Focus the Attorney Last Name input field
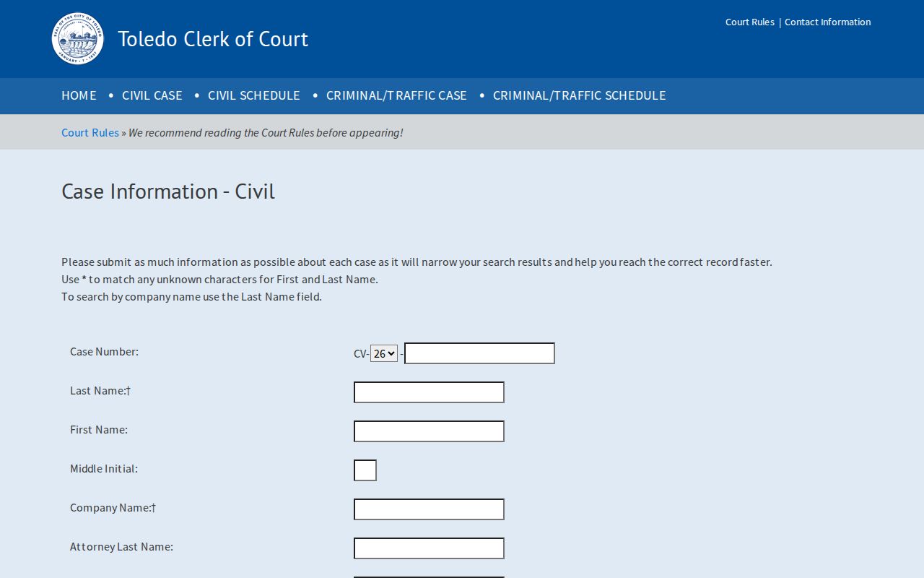The image size is (924, 578). point(429,548)
